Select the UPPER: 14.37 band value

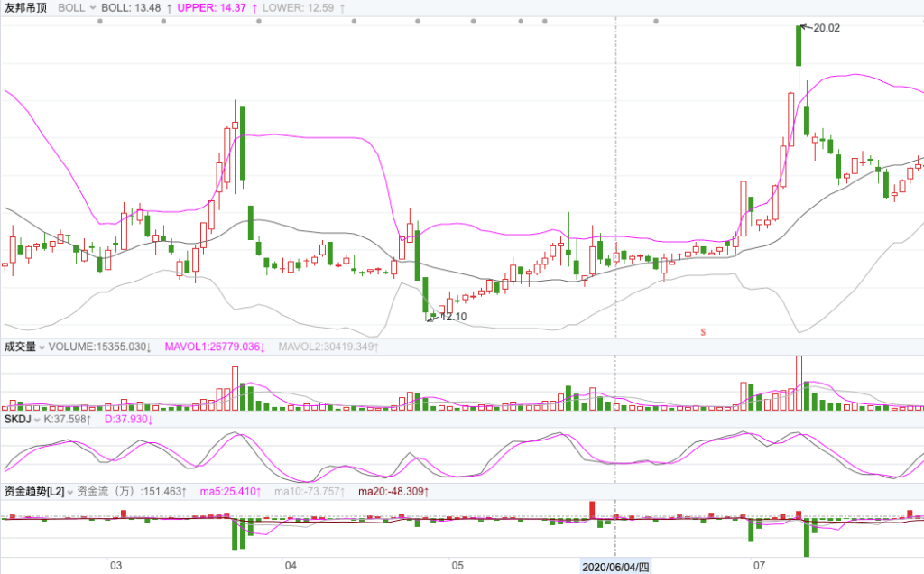211,7
